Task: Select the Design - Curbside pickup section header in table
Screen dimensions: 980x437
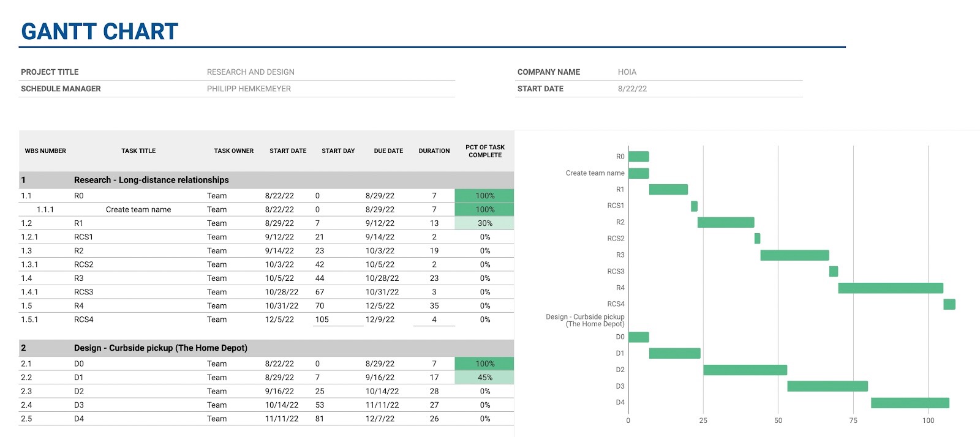Action: tap(160, 348)
